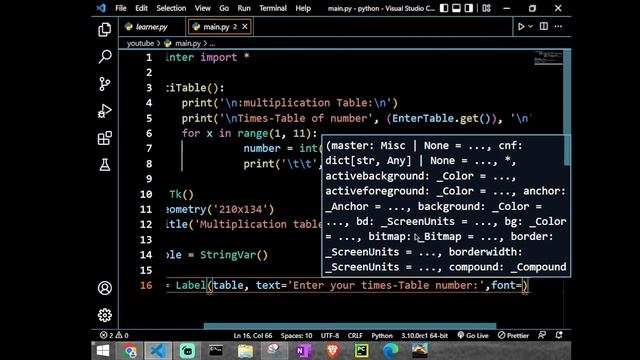The width and height of the screenshot is (640, 360).
Task: Click the errors and warnings status indicator
Action: pyautogui.click(x=114, y=335)
